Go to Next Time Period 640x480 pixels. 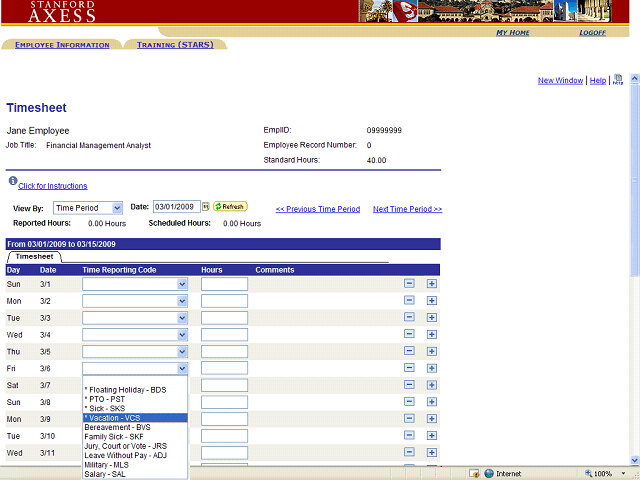coord(407,209)
